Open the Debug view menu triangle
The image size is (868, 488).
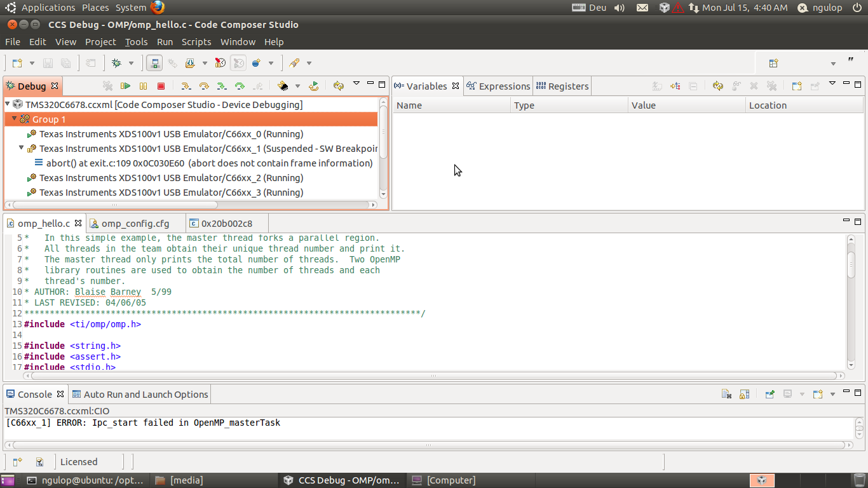[356, 83]
